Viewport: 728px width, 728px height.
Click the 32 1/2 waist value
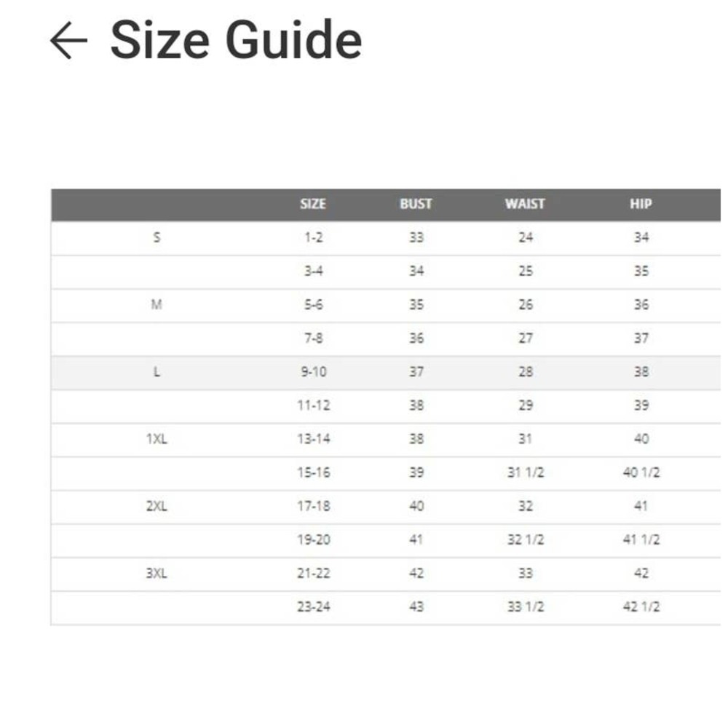click(x=525, y=539)
